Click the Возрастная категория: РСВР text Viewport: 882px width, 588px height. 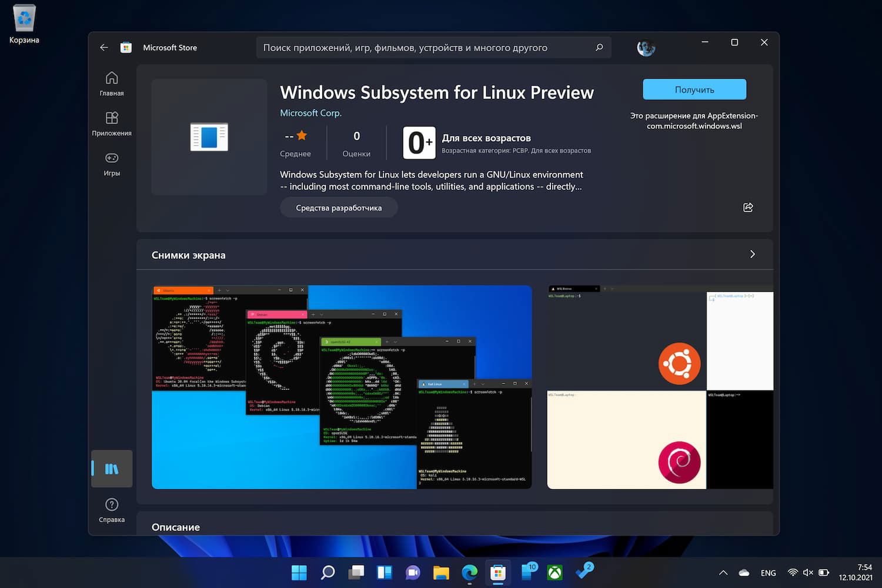coord(516,151)
